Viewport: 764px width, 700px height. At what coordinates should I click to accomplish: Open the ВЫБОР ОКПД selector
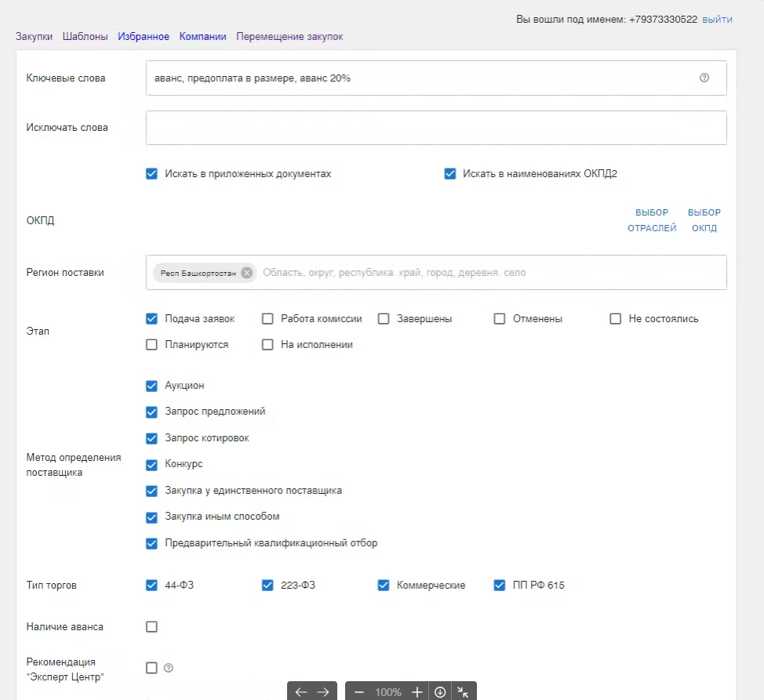[x=704, y=220]
